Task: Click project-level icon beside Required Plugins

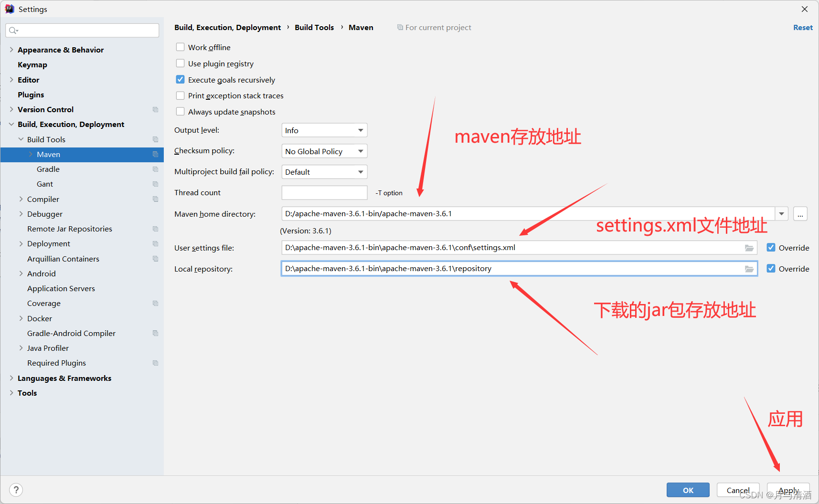Action: pos(155,363)
